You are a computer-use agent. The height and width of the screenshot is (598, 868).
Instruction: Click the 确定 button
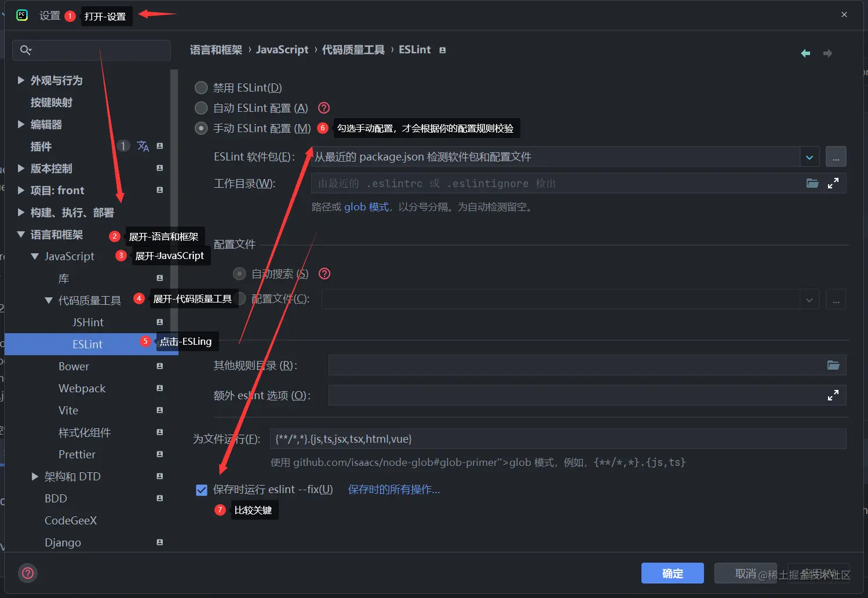[673, 573]
